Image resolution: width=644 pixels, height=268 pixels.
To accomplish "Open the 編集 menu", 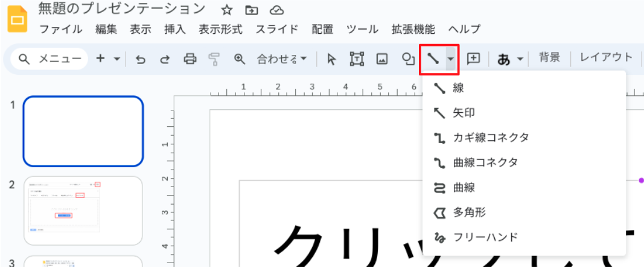I will coord(106,30).
